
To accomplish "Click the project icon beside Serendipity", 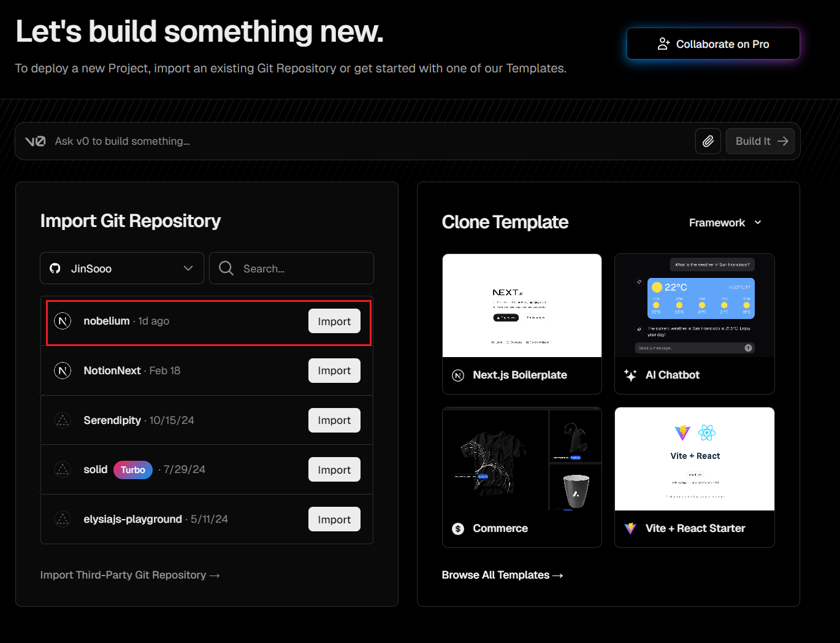I will pyautogui.click(x=63, y=420).
